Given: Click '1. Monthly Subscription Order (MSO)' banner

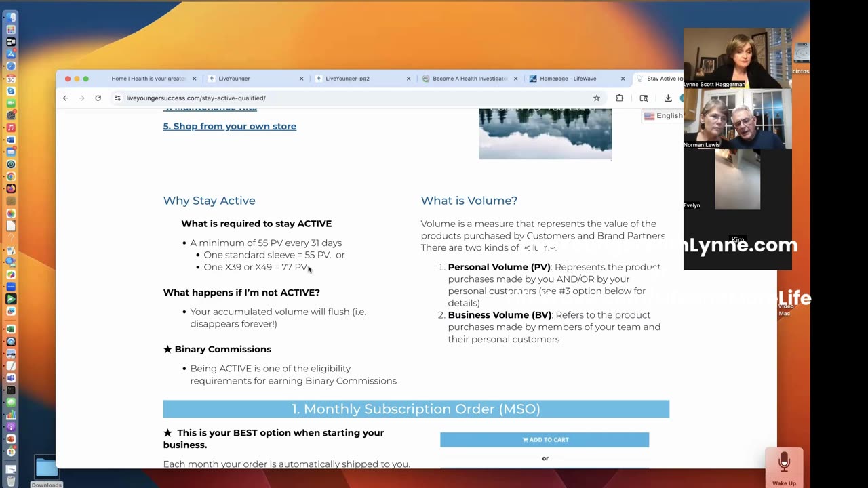Looking at the screenshot, I should pyautogui.click(x=416, y=409).
